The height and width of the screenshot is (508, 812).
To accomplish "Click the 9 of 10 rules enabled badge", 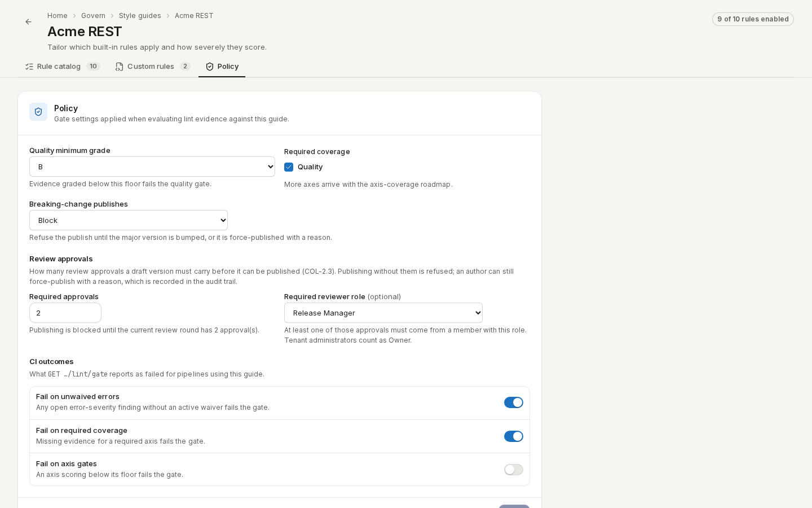I will [753, 19].
